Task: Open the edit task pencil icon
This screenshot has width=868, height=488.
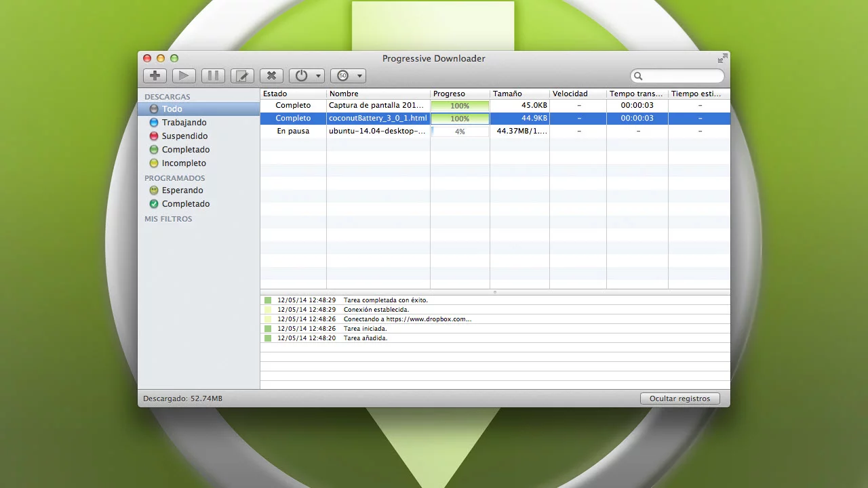Action: coord(242,76)
